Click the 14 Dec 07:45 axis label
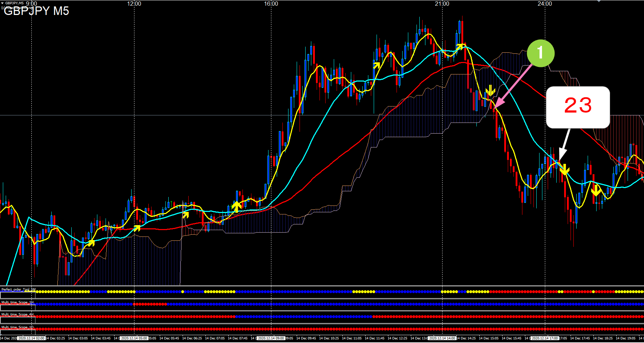 click(x=238, y=338)
